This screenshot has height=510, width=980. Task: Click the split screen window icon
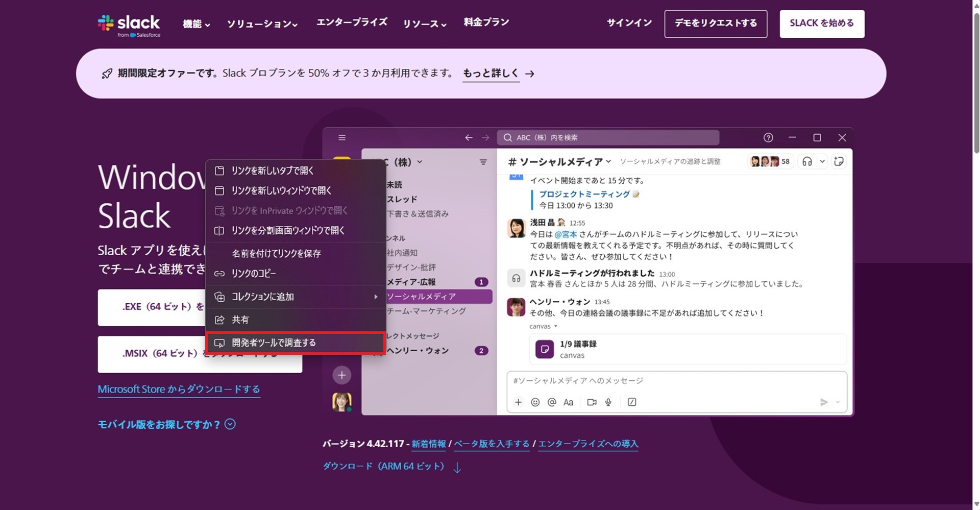pos(219,230)
